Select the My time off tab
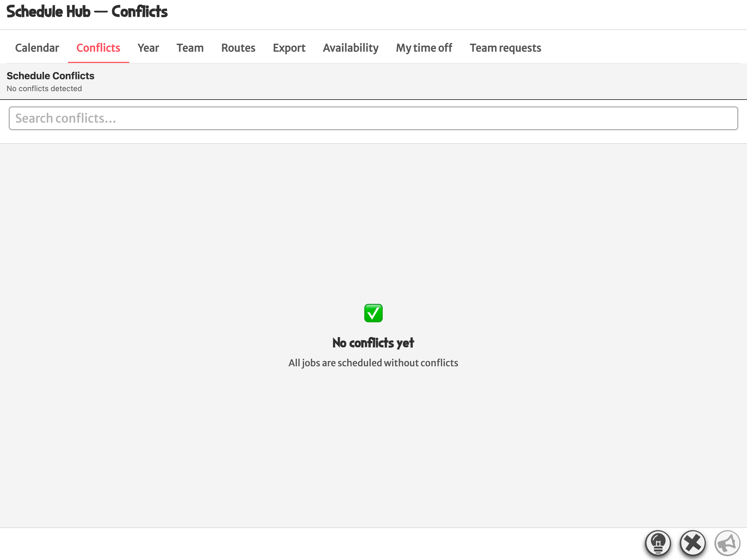 pyautogui.click(x=424, y=48)
